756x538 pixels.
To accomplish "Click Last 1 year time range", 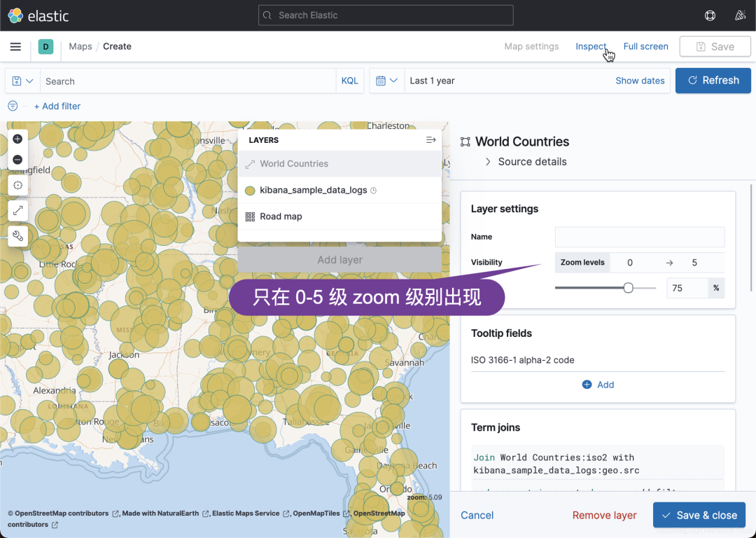I will 432,81.
